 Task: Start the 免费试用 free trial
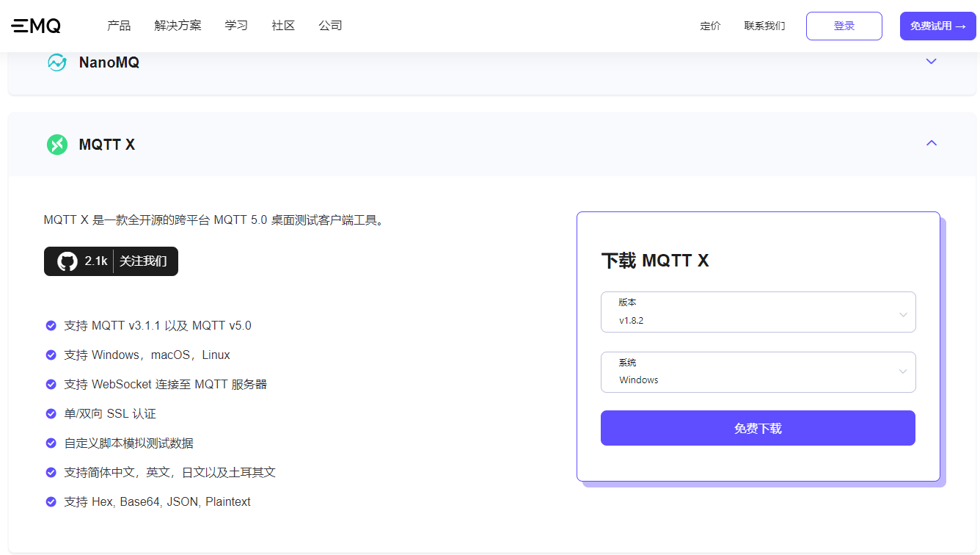tap(938, 26)
